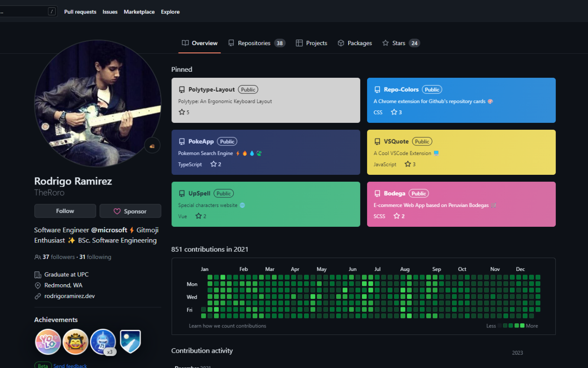588x368 pixels.
Task: Click the star count on PokeApp
Action: point(216,164)
